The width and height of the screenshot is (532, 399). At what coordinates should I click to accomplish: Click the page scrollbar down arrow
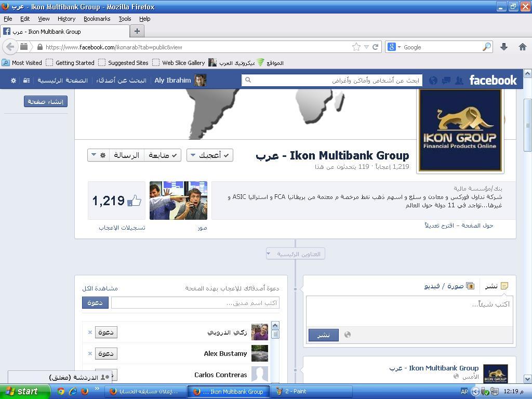click(x=528, y=379)
